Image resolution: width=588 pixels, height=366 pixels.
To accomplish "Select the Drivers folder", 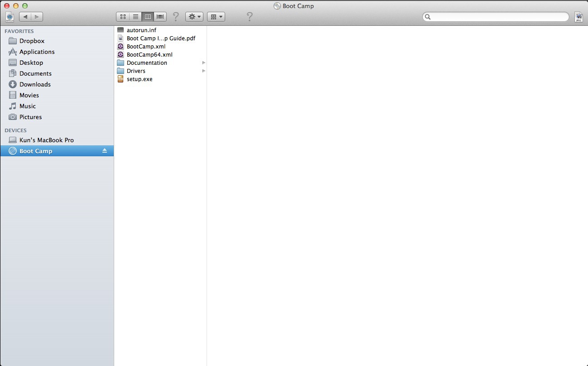I will pos(161,71).
